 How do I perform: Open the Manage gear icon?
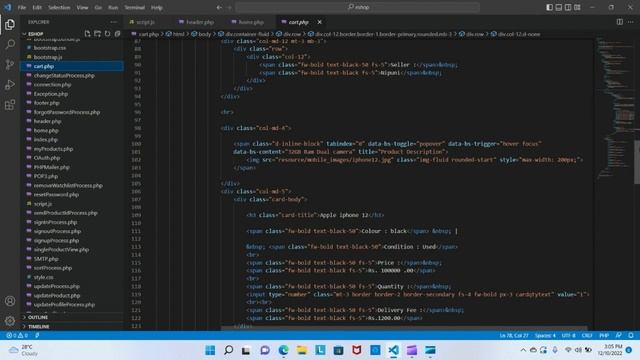point(10,321)
